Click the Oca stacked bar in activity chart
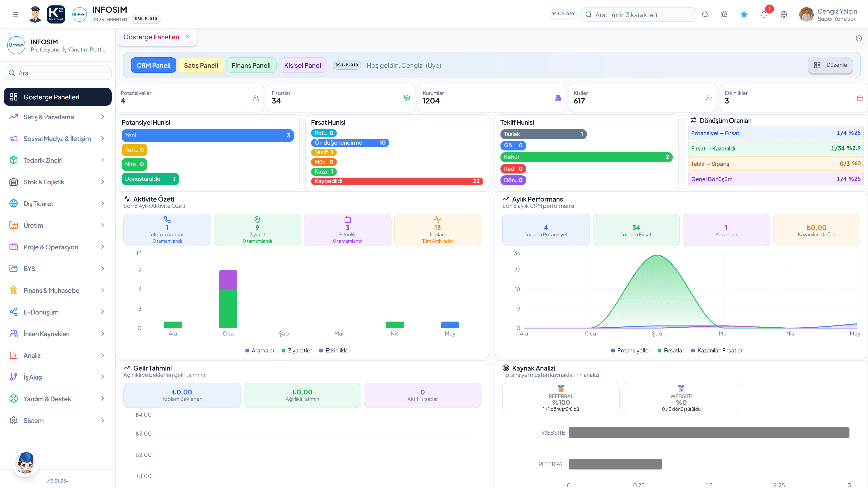The image size is (868, 488). tap(228, 299)
